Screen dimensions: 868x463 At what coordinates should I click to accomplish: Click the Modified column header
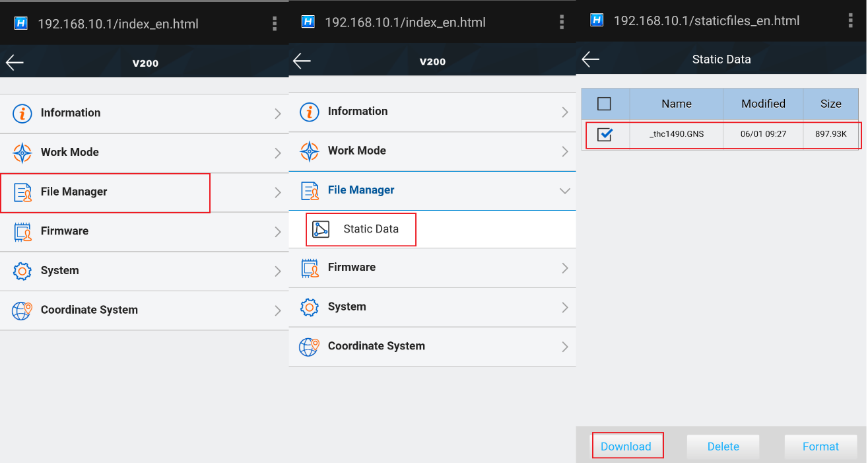(763, 104)
